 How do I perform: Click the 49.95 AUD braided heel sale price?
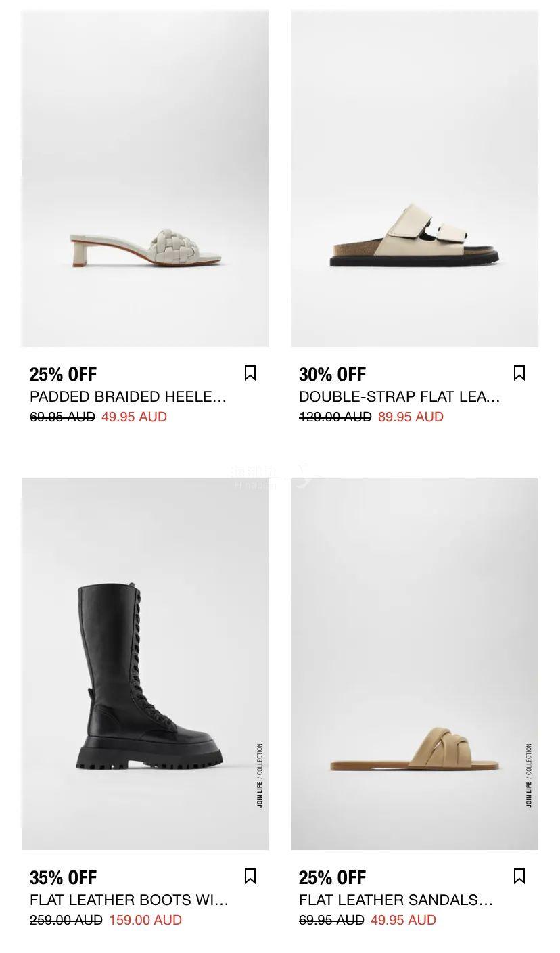tap(134, 417)
